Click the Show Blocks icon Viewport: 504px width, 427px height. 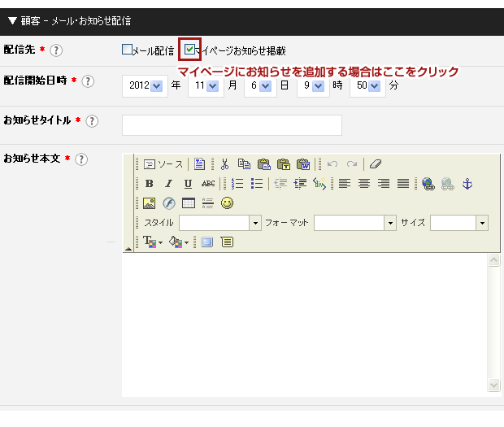(x=227, y=242)
